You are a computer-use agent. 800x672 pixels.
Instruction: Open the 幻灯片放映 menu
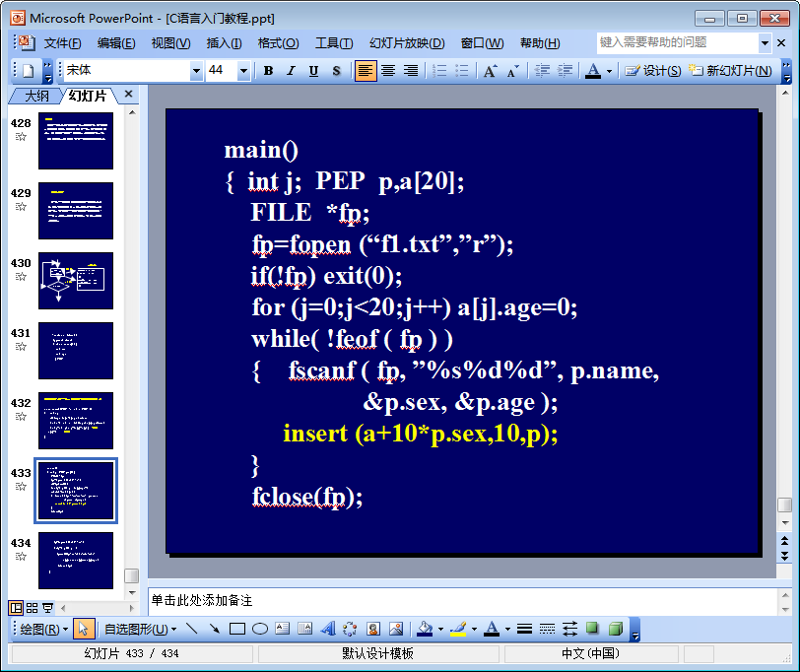click(407, 43)
